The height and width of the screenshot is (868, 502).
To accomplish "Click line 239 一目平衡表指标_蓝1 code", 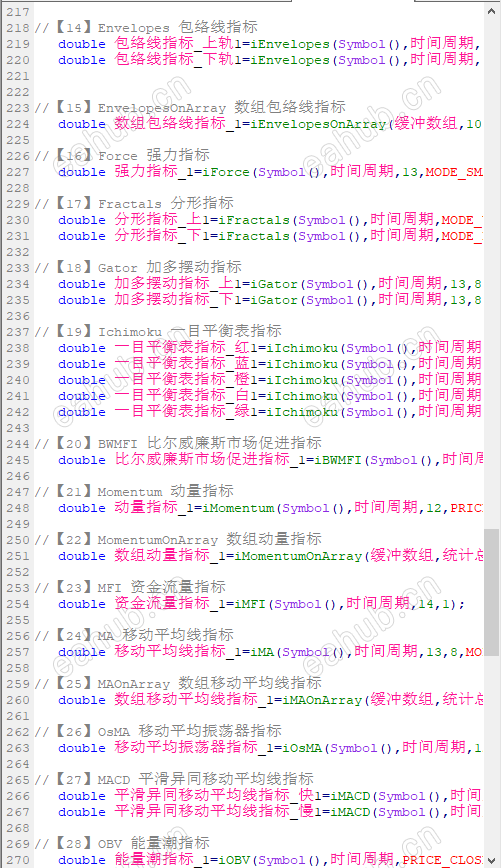I will click(x=270, y=364).
